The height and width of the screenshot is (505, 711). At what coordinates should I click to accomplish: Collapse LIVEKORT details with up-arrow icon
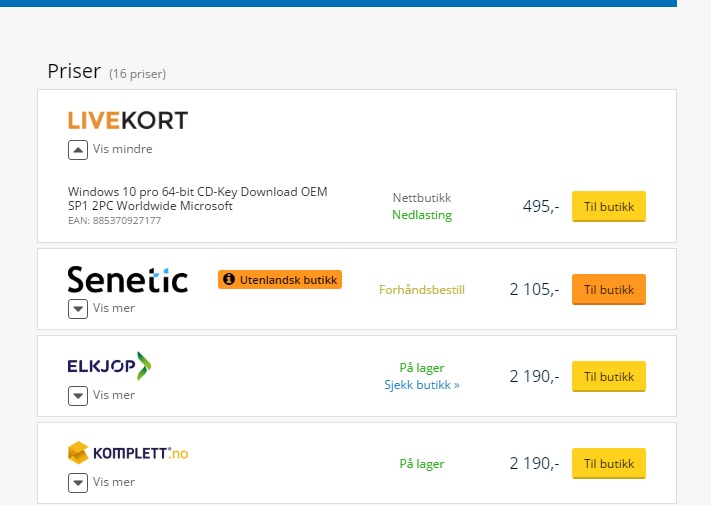pos(78,150)
